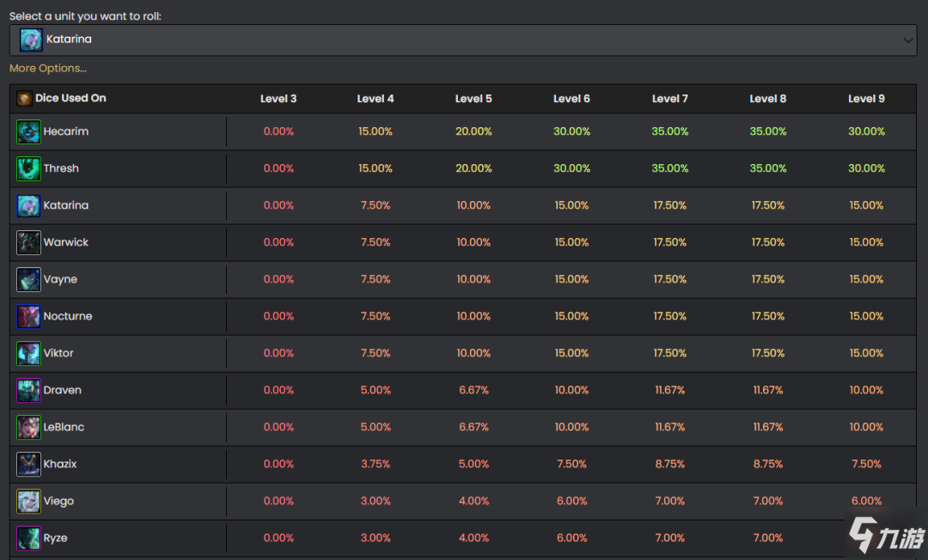This screenshot has width=928, height=560.
Task: Click the dropdown chevron arrow
Action: pos(909,40)
